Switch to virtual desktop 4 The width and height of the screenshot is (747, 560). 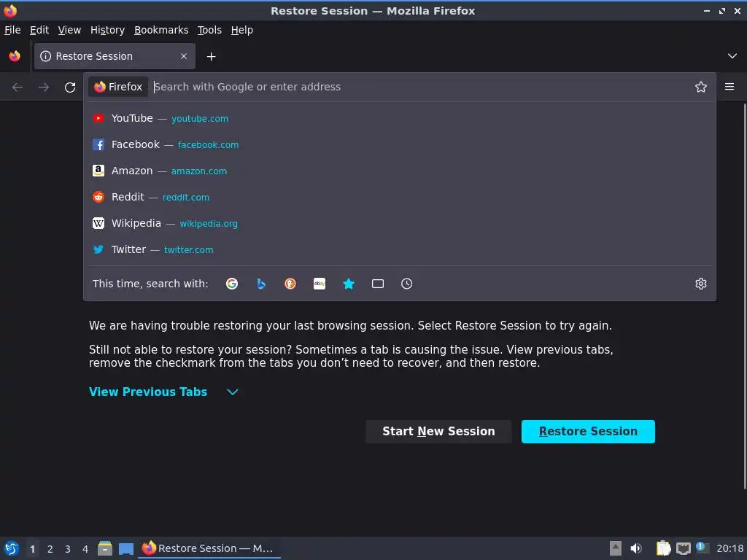coord(85,549)
